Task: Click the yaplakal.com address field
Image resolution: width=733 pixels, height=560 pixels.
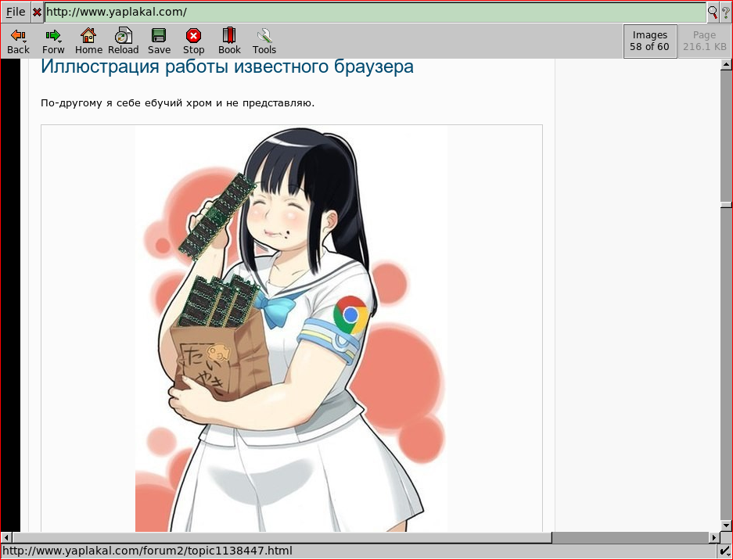Action: (375, 13)
